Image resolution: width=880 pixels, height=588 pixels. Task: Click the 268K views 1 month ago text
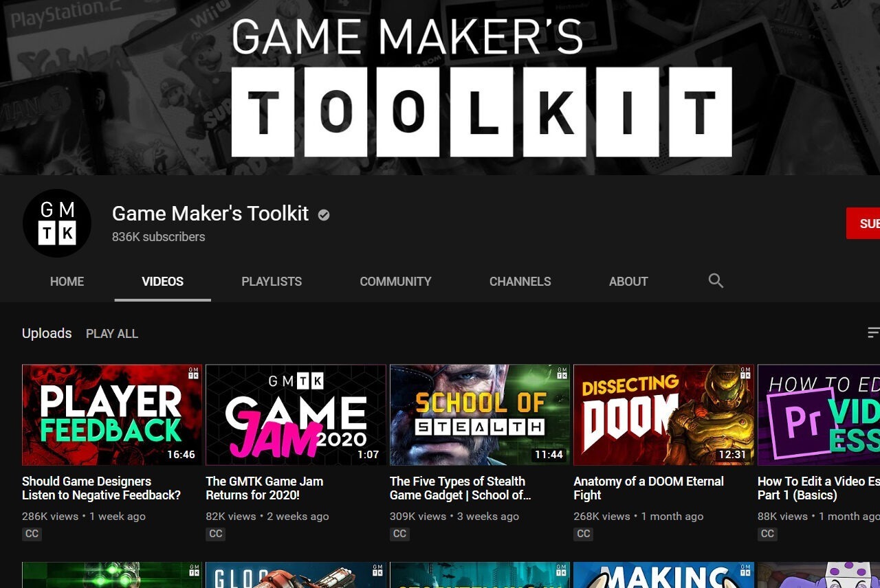click(639, 517)
